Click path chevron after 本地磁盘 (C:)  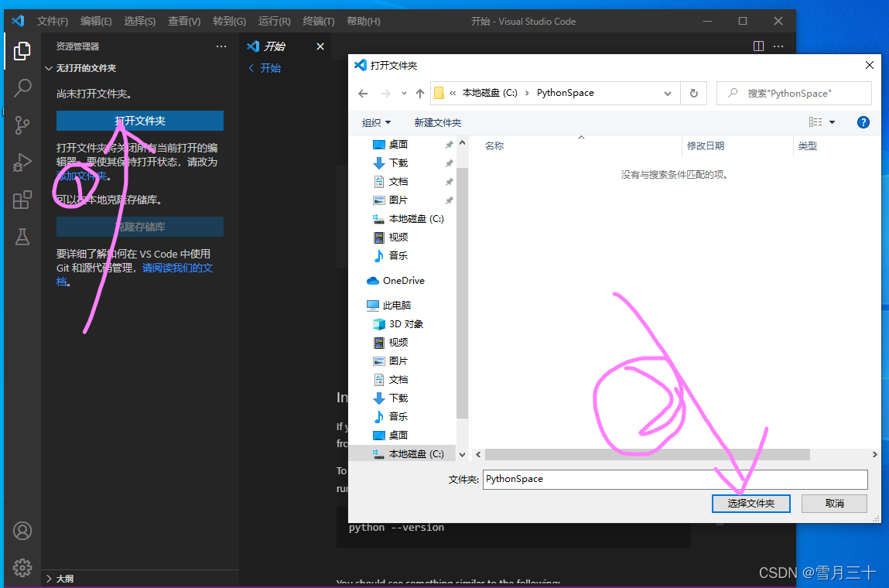(527, 93)
